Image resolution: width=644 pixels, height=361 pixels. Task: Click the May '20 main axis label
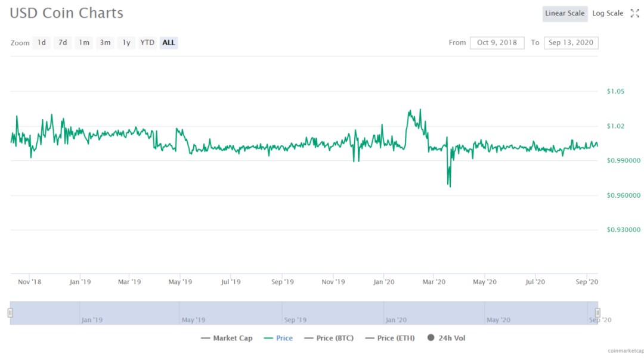485,282
